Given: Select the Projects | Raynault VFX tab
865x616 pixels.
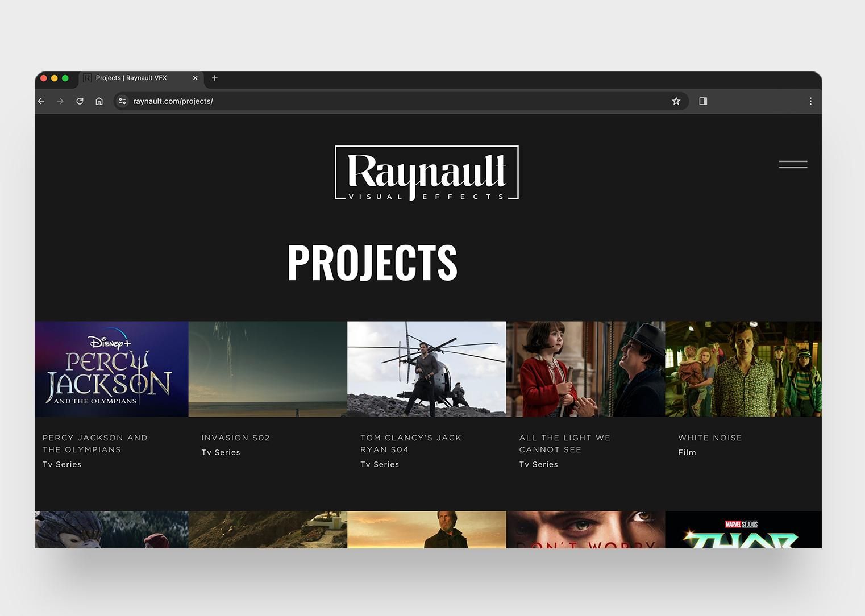Looking at the screenshot, I should [x=141, y=78].
